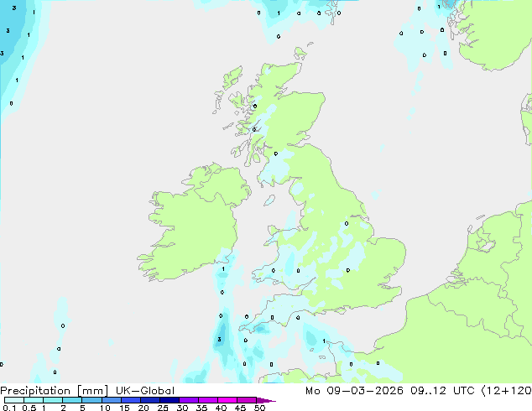Click the 5–10 mm legend color swatch
Image resolution: width=532 pixels, height=411 pixels.
click(x=91, y=400)
